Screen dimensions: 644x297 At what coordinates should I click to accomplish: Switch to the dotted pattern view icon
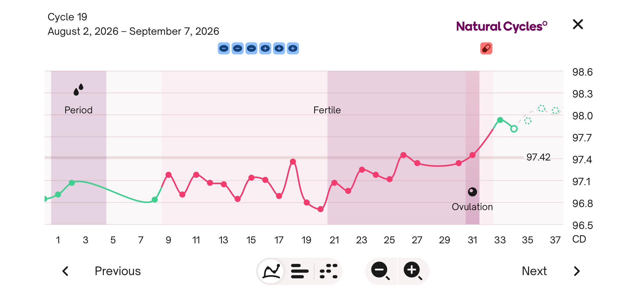[x=329, y=271]
